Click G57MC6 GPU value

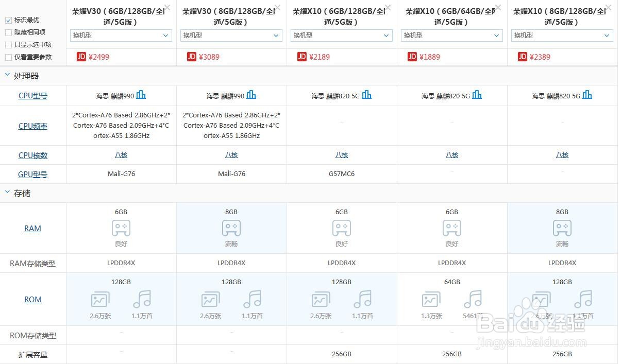(342, 174)
